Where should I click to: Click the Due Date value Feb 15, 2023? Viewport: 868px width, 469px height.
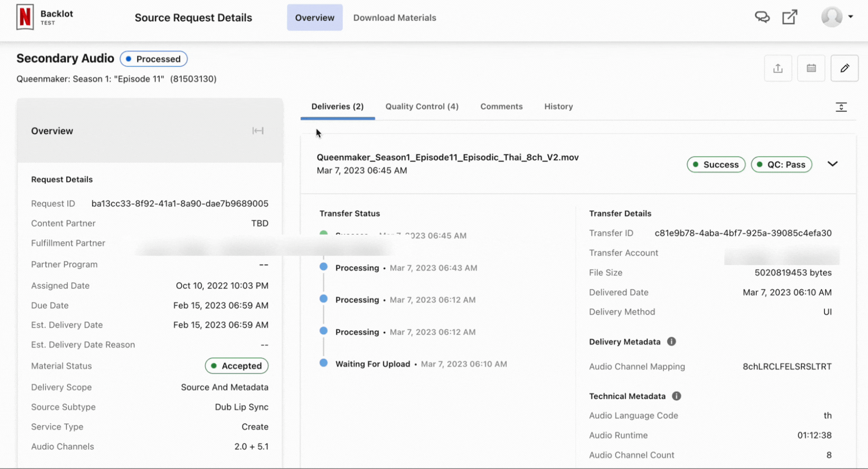pos(221,305)
